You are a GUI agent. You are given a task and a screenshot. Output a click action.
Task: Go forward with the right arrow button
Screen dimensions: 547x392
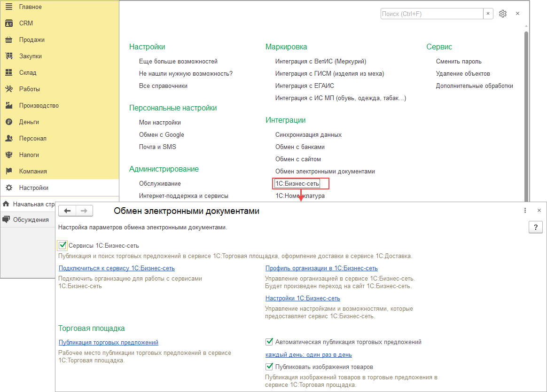click(84, 211)
